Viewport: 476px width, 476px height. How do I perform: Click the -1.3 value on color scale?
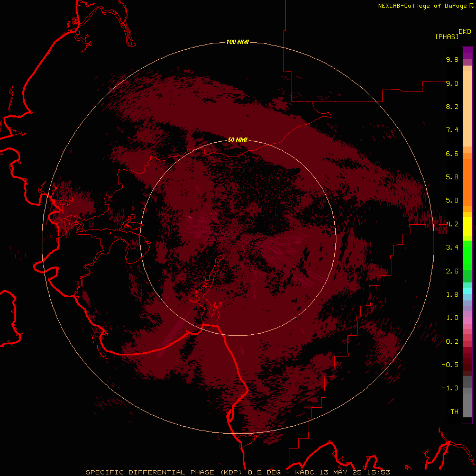[x=450, y=388]
